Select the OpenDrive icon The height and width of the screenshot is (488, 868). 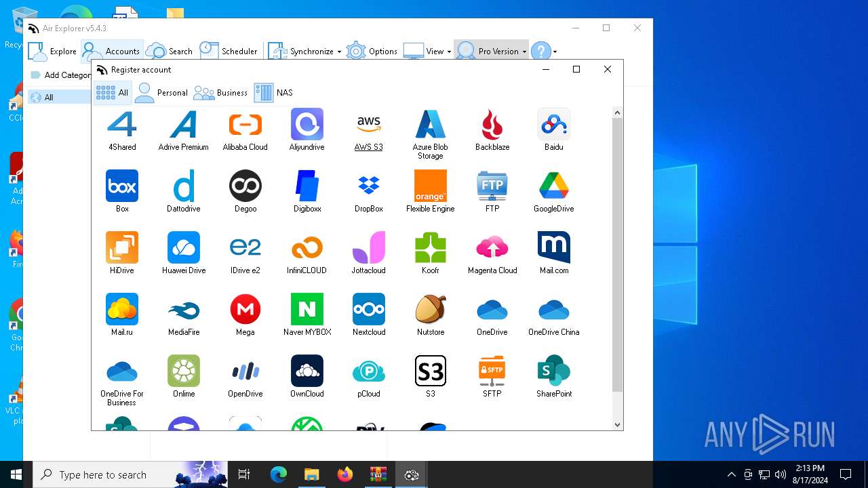(x=245, y=371)
